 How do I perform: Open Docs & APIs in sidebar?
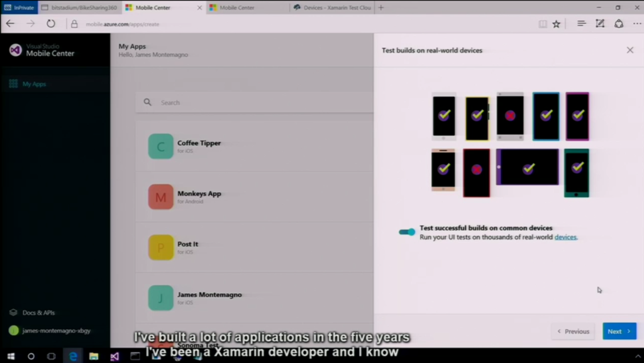pos(32,313)
